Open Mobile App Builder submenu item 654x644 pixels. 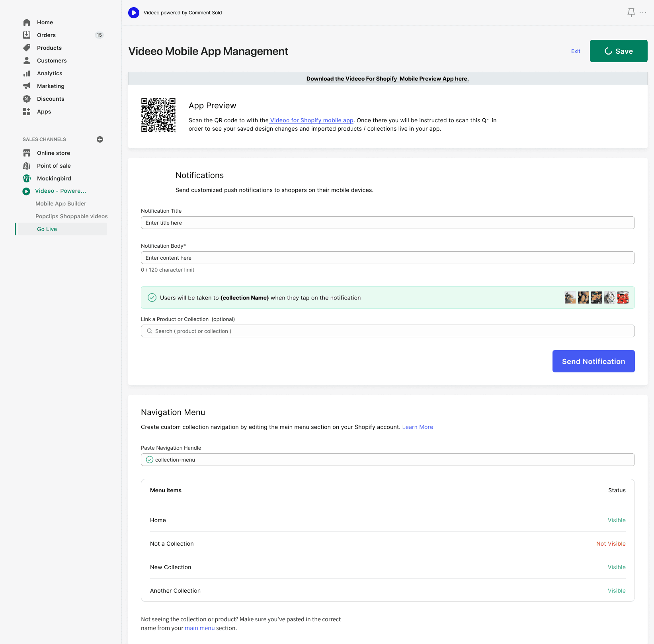pyautogui.click(x=61, y=204)
